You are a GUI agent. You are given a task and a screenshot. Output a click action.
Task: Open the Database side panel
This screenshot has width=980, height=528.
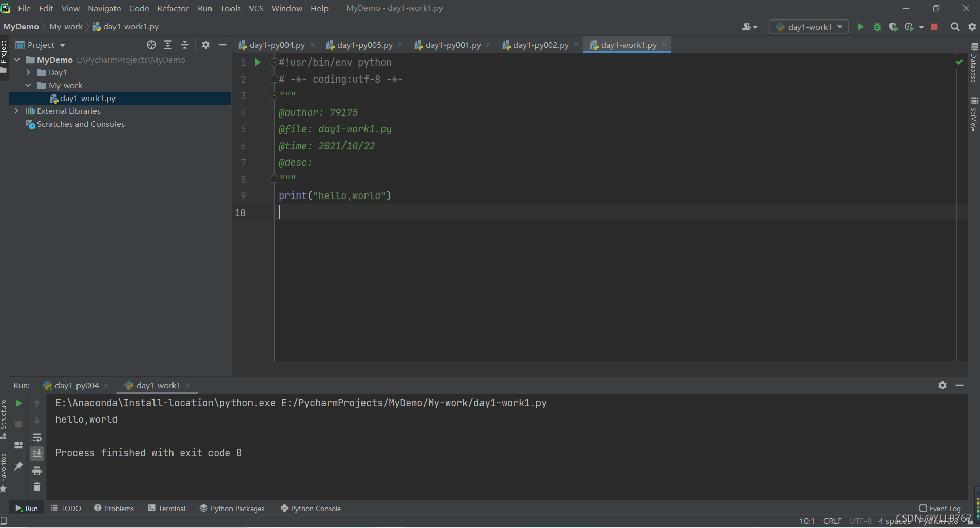974,63
